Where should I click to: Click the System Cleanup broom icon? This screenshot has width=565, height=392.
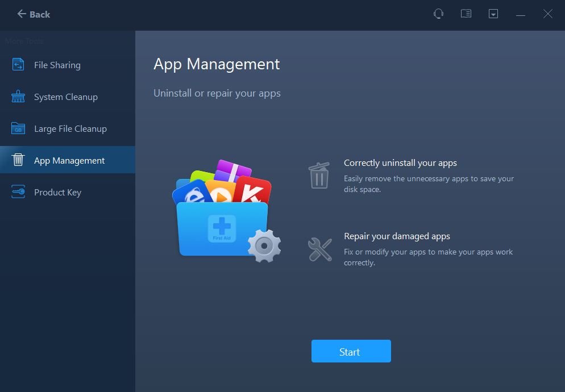(18, 97)
